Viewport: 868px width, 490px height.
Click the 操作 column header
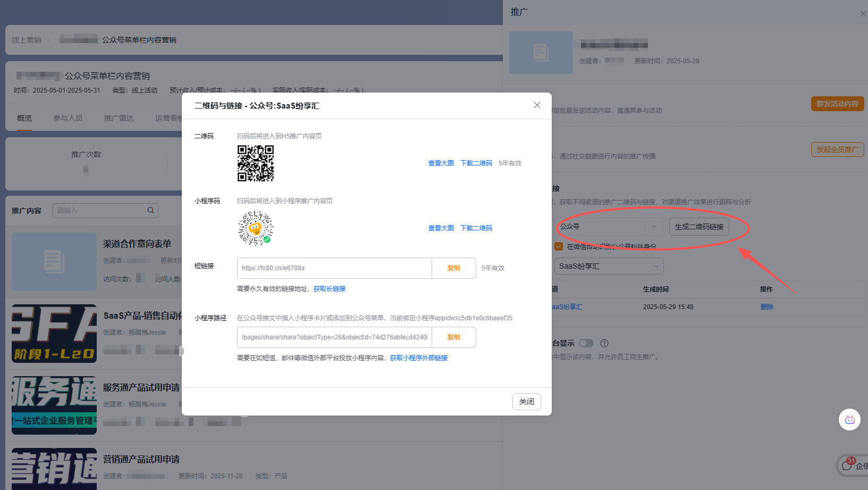pyautogui.click(x=766, y=289)
